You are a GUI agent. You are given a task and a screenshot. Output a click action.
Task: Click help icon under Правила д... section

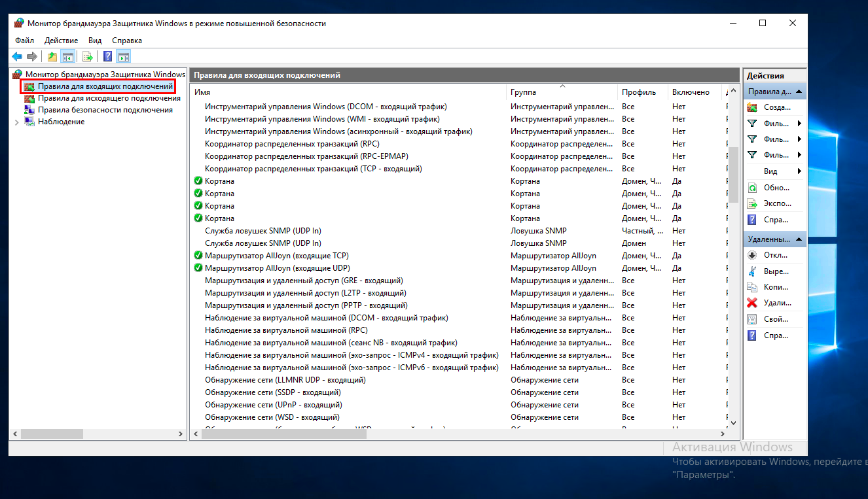tap(752, 220)
